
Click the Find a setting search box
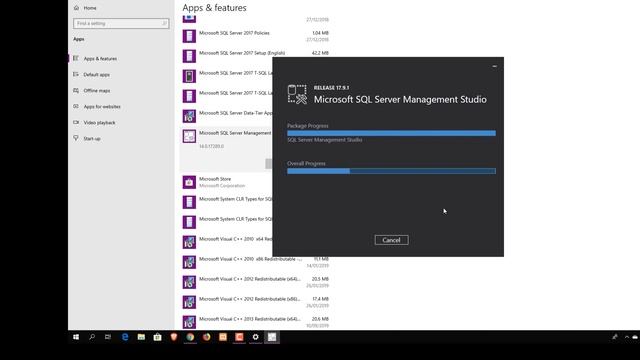pos(121,23)
